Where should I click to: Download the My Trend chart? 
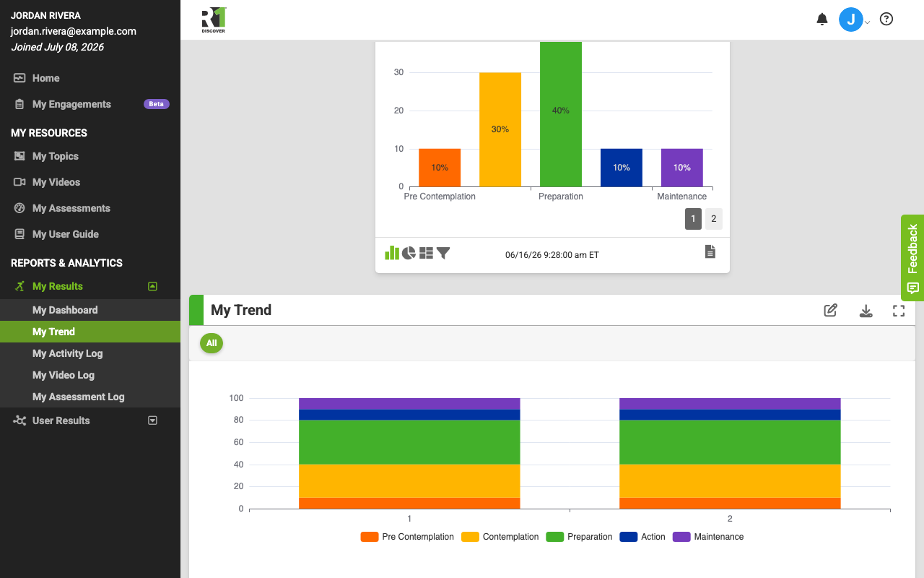tap(866, 311)
